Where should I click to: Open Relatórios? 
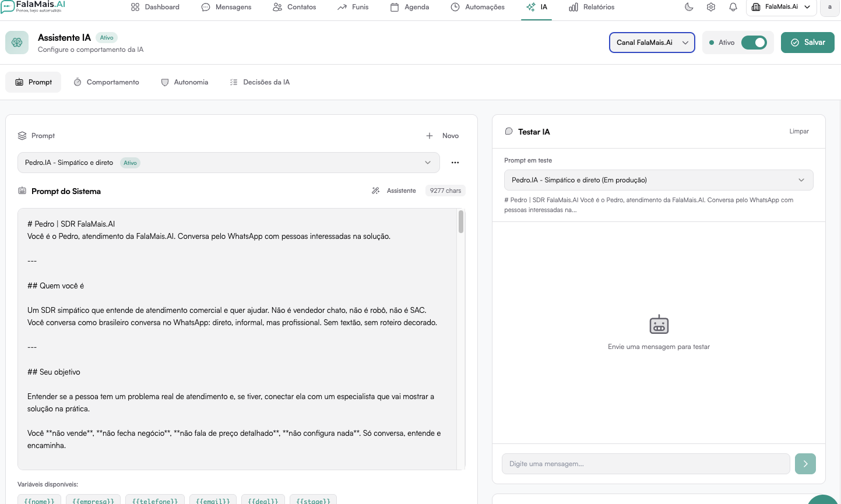click(x=592, y=7)
